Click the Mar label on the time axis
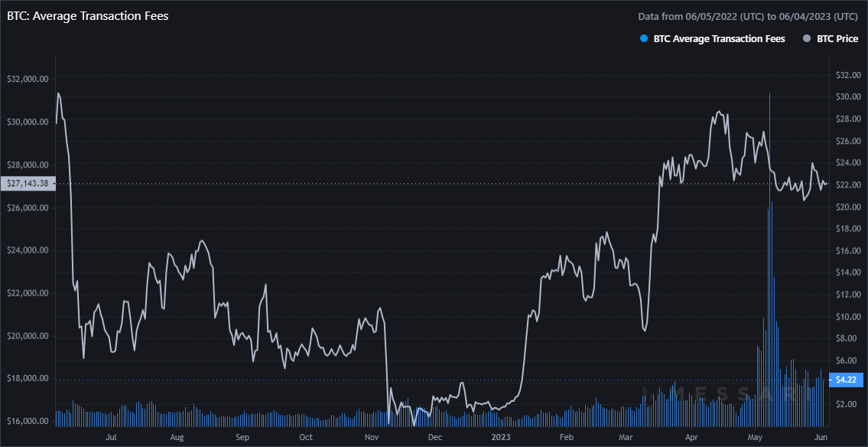The image size is (868, 447). point(625,436)
